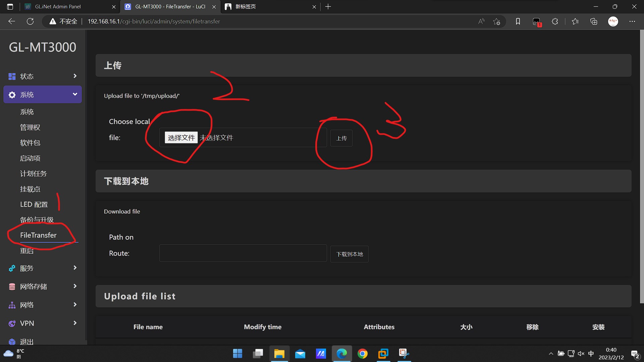Click the 网络存储 storage icon
644x362 pixels.
[x=12, y=287]
